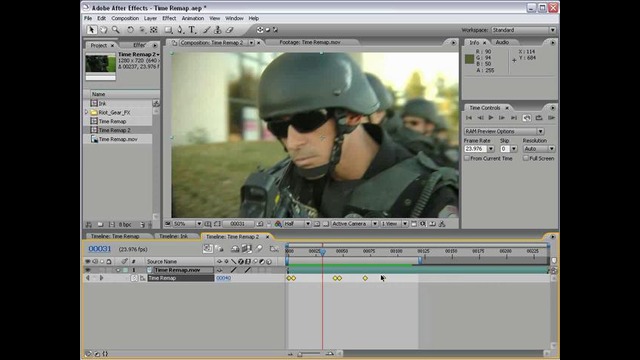Open the 50% magnification dropdown

coord(188,224)
